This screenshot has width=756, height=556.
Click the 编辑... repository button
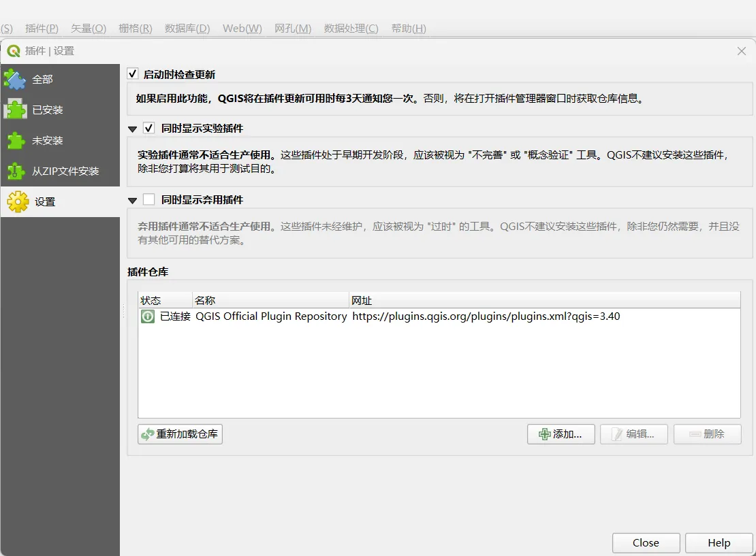pos(633,434)
